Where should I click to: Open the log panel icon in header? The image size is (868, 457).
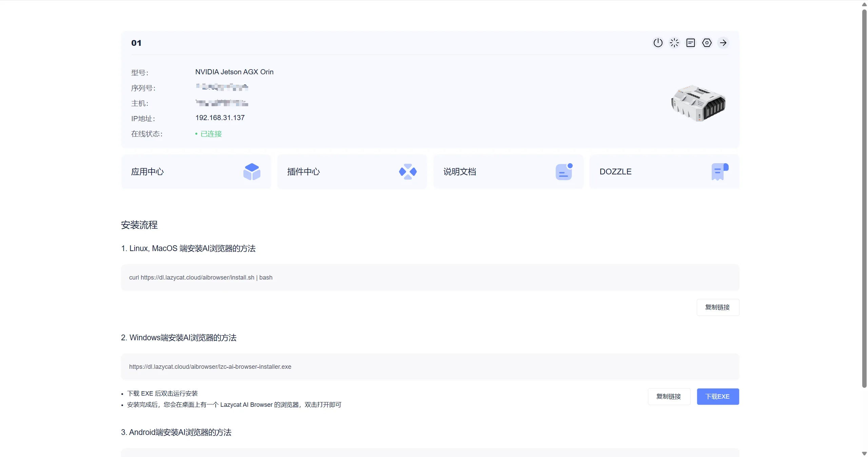(x=690, y=43)
